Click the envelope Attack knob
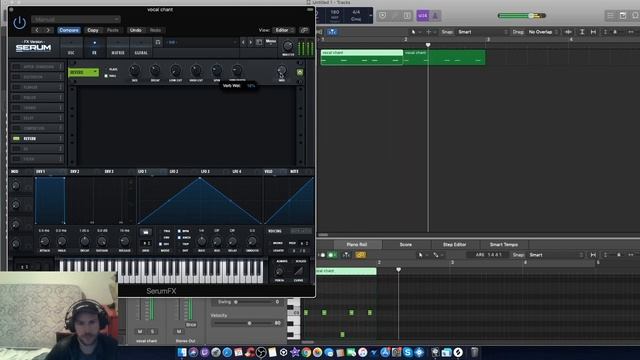640x360 pixels. coord(44,241)
